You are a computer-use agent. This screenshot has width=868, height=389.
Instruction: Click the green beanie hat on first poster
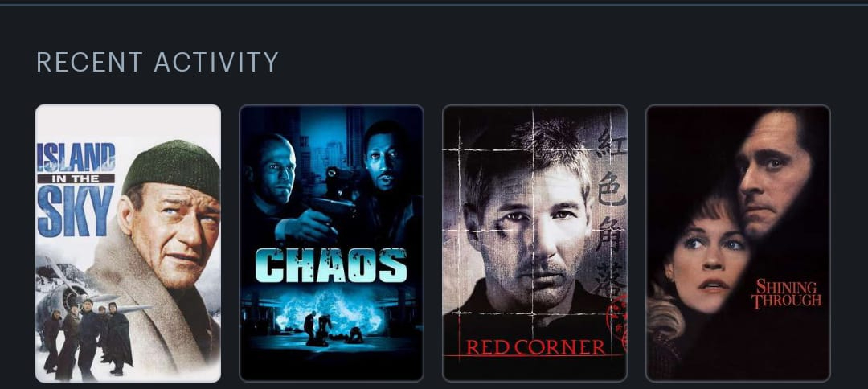coord(173,167)
